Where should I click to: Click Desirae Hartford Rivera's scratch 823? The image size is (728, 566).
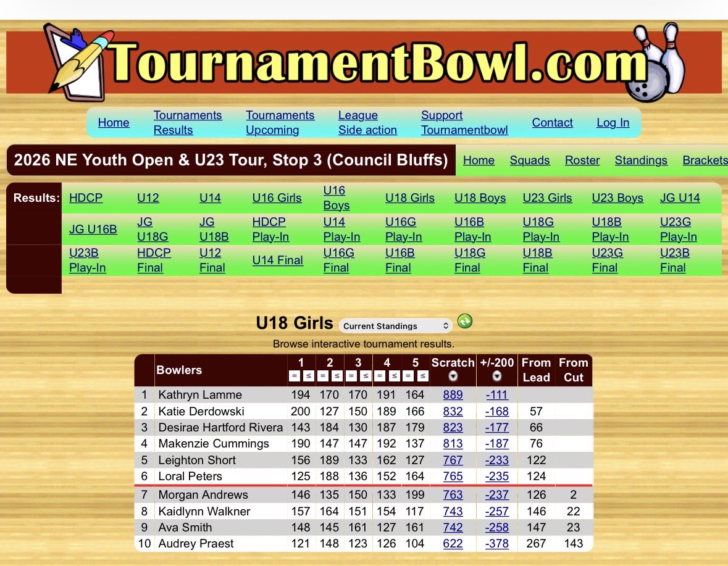coord(453,427)
